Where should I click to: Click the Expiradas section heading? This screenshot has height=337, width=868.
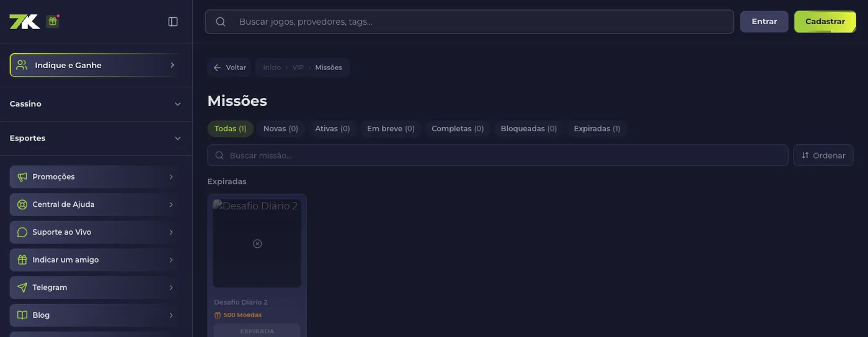click(x=227, y=182)
